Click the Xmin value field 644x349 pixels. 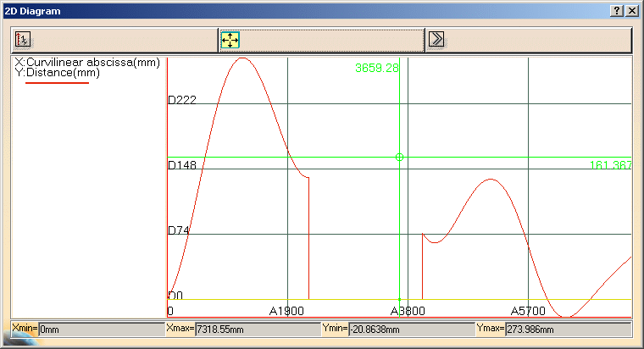coord(101,329)
